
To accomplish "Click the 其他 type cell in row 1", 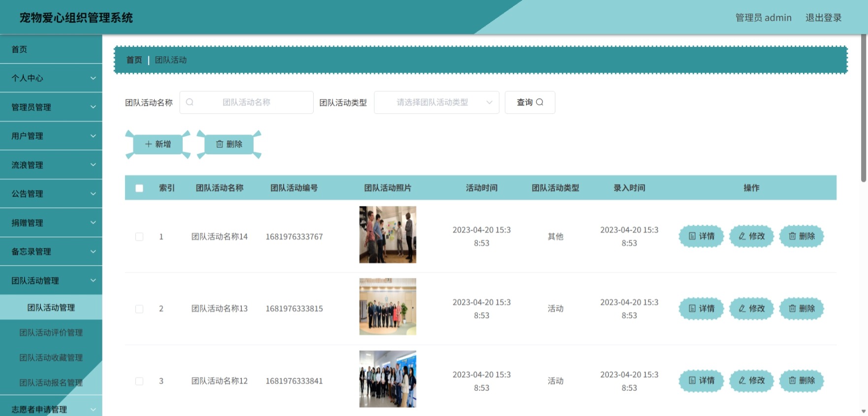I will point(555,237).
